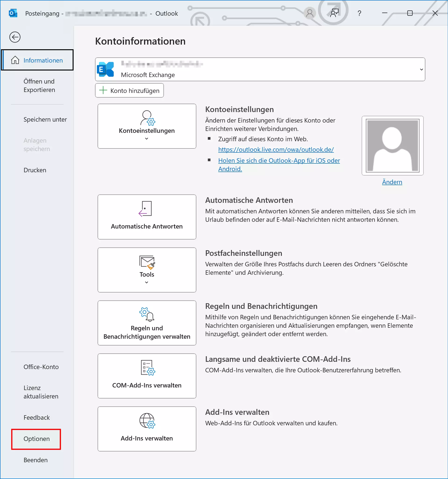Maximize the Outlook window
The height and width of the screenshot is (479, 448).
(x=410, y=13)
